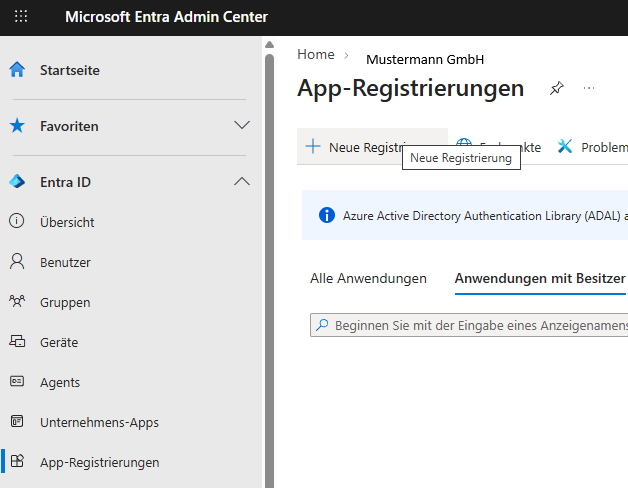This screenshot has width=628, height=488.
Task: Go to Home breadcrumb link
Action: tap(316, 54)
